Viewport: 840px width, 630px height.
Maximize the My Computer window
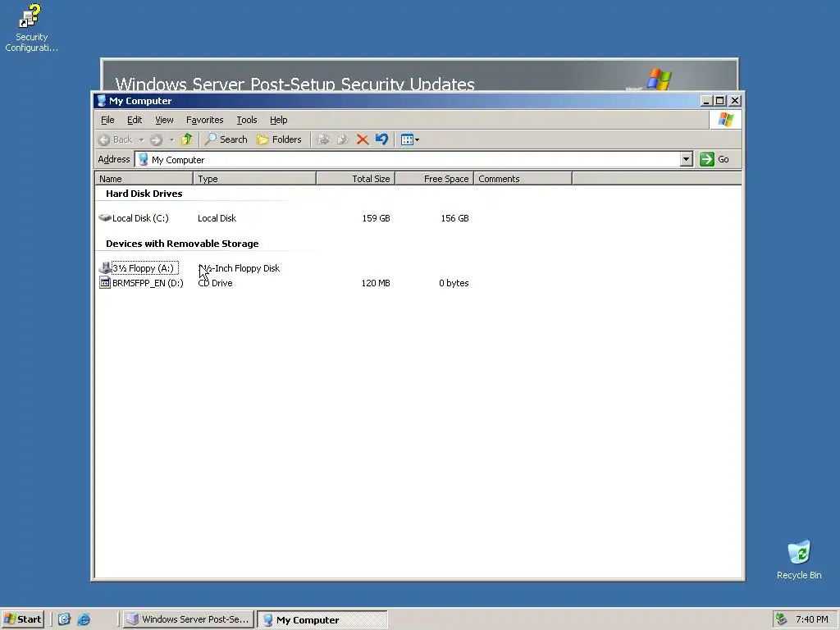(720, 101)
